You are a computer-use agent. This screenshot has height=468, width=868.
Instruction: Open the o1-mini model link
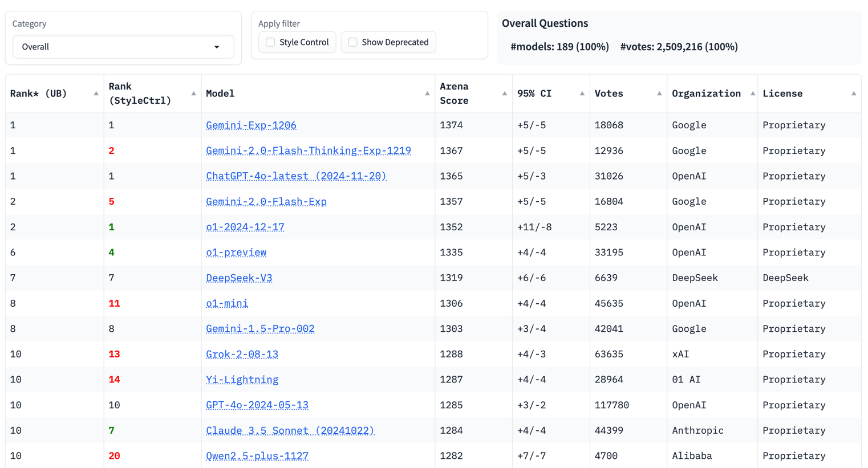click(x=227, y=303)
